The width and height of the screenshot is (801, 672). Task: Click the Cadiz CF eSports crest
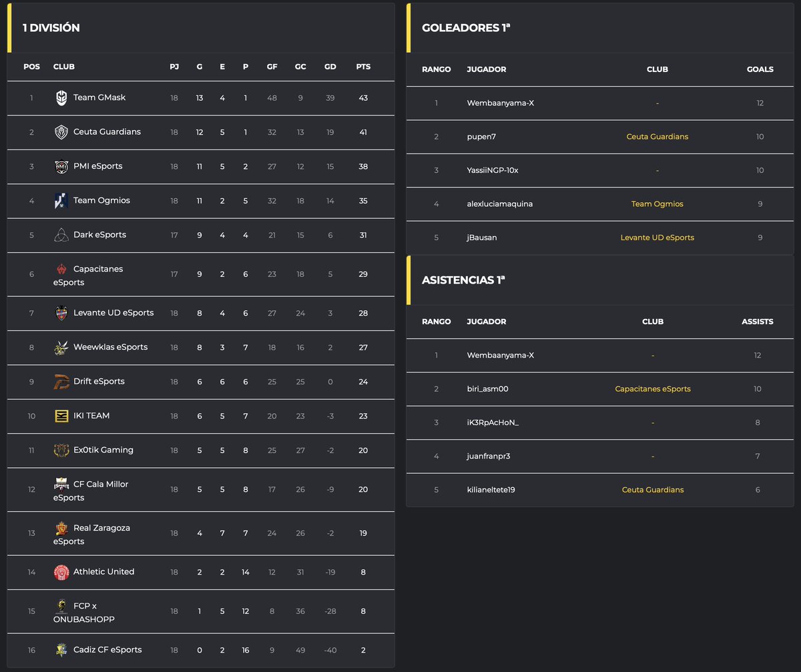tap(61, 650)
